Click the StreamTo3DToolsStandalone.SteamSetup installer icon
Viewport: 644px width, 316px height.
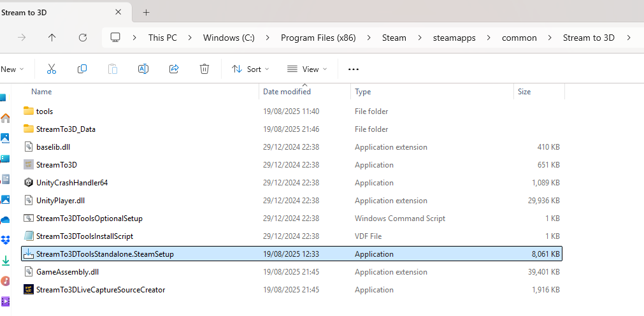click(x=28, y=254)
